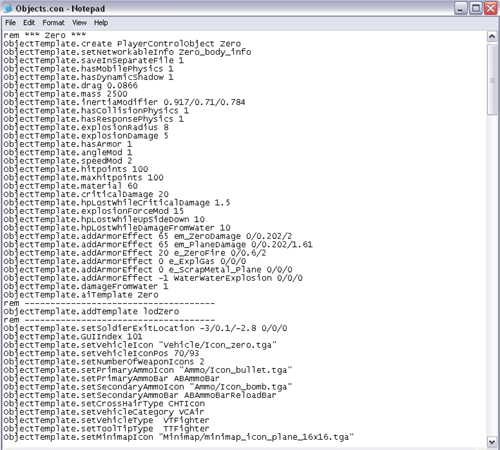Click the 'explosionDamage 5' line
The image size is (500, 450).
tap(86, 136)
